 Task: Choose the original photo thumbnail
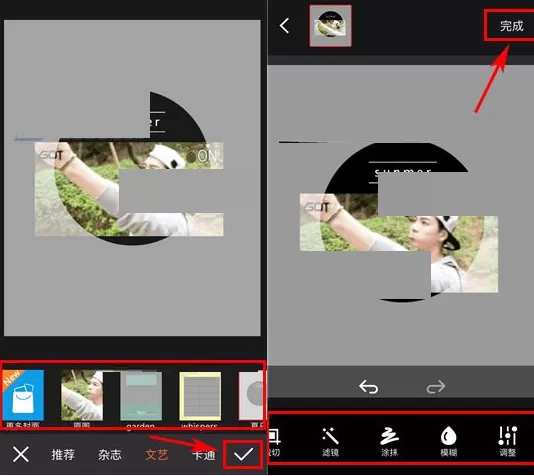[x=82, y=395]
